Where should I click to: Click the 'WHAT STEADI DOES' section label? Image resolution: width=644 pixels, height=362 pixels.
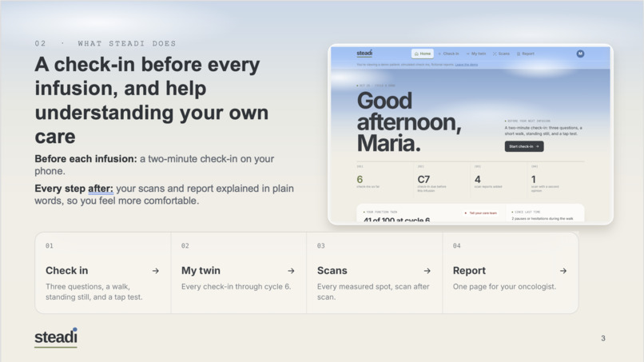127,44
